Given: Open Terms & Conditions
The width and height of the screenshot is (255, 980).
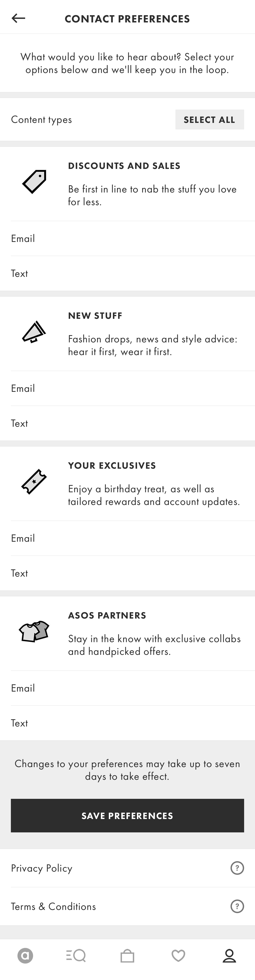Looking at the screenshot, I should click(x=53, y=906).
